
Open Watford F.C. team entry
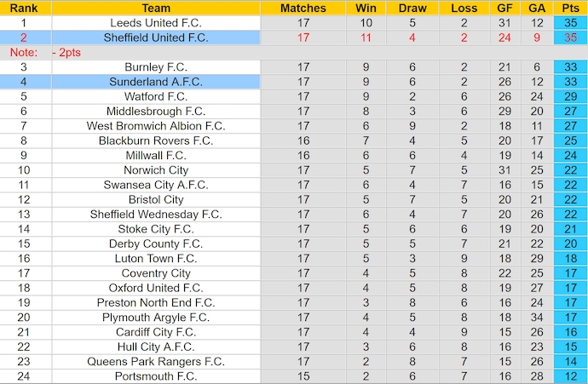coord(156,96)
